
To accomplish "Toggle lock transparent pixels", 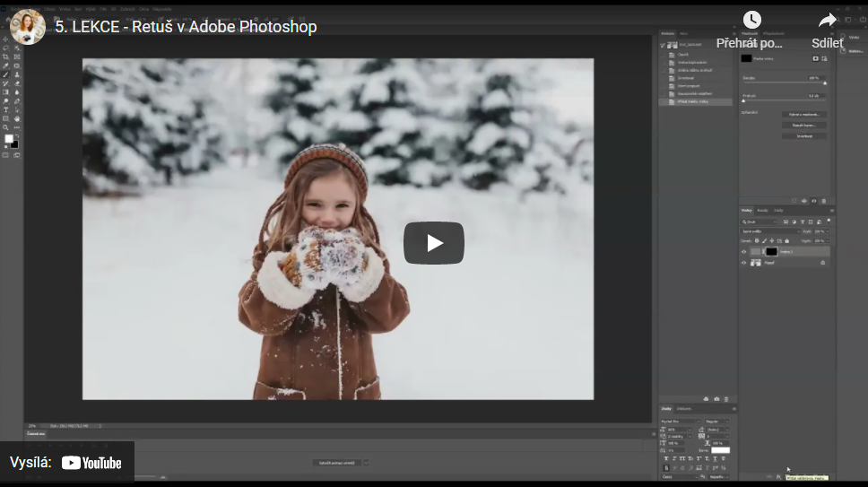I will [757, 240].
